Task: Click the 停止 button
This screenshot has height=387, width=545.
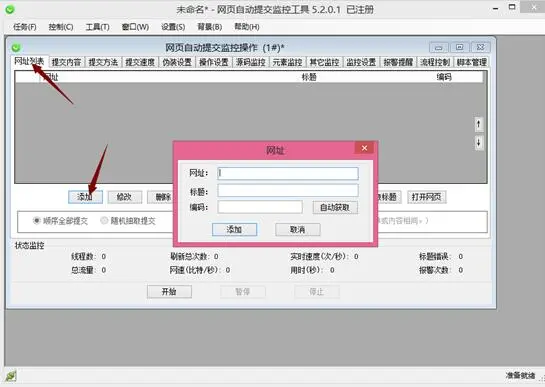Action: tap(317, 292)
